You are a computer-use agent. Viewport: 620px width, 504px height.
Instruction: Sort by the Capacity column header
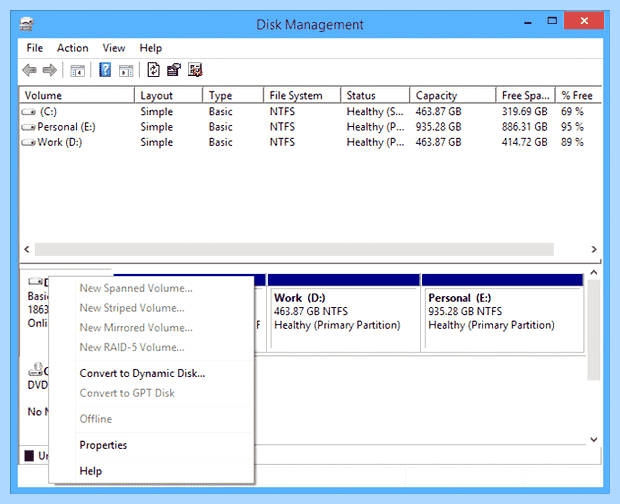pos(453,95)
